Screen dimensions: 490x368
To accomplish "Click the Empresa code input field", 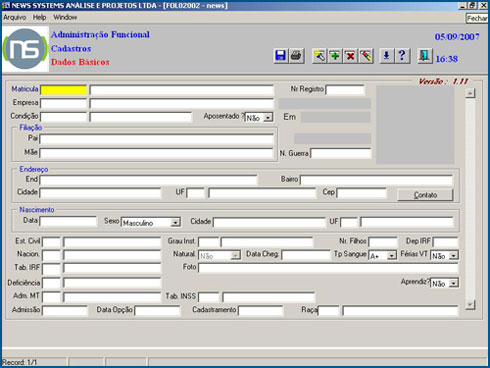I will [x=64, y=103].
